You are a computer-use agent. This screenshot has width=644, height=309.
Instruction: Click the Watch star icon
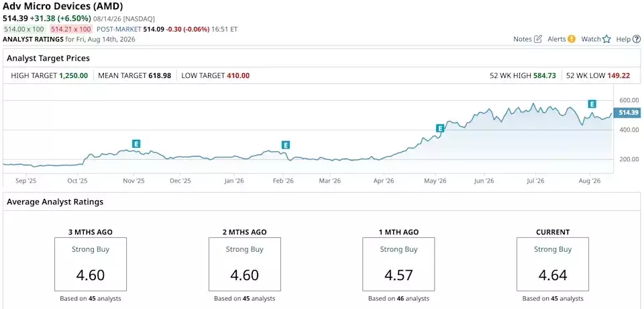coord(606,39)
